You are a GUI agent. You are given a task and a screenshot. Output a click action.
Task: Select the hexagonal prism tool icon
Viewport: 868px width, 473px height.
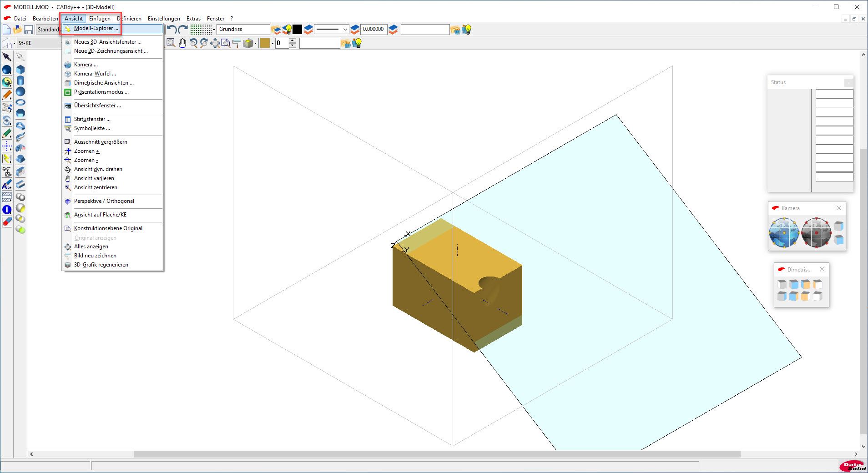click(x=20, y=113)
